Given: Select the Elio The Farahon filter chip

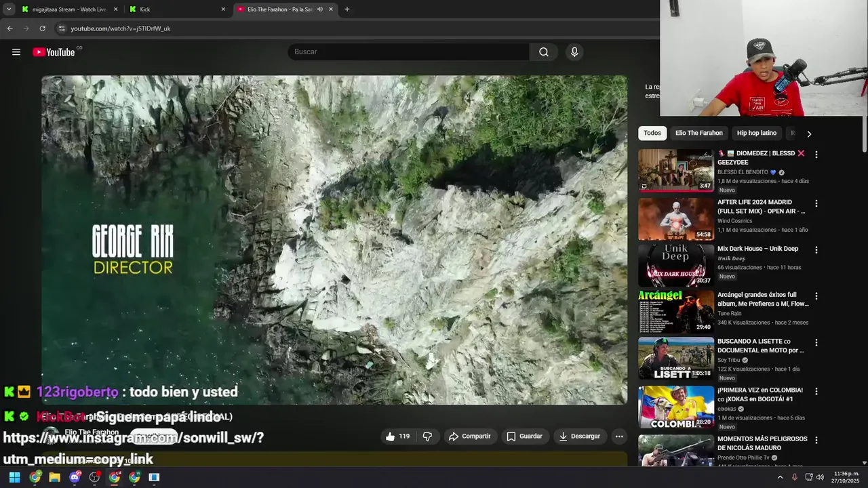Looking at the screenshot, I should pos(699,133).
